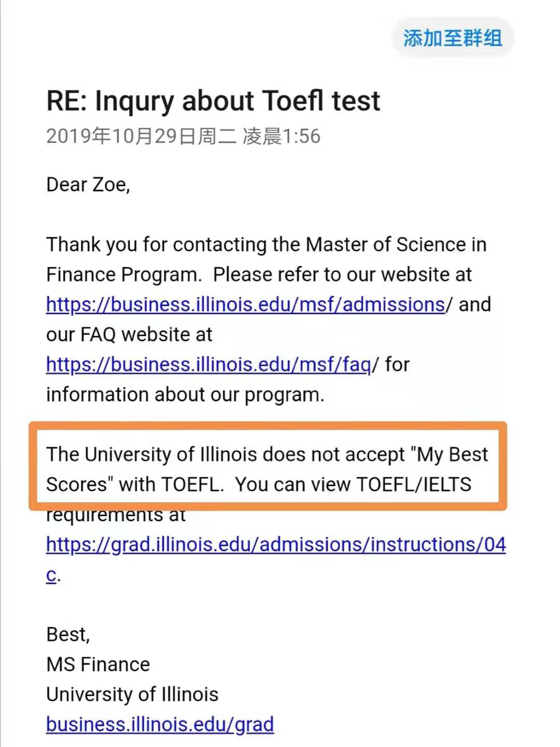The height and width of the screenshot is (747, 560).
Task: Click the "Dear Zoe," greeting
Action: [88, 185]
